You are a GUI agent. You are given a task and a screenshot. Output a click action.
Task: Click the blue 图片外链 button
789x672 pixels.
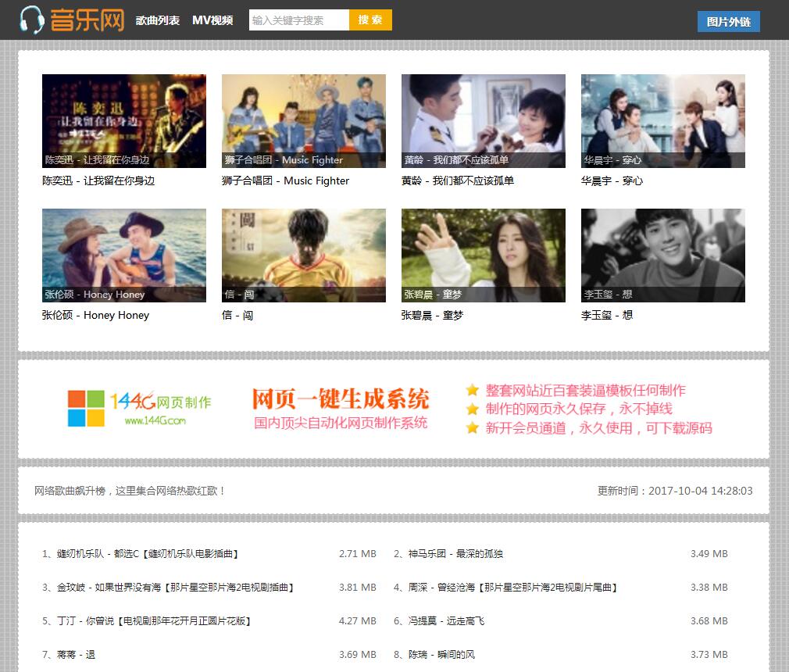(x=728, y=22)
